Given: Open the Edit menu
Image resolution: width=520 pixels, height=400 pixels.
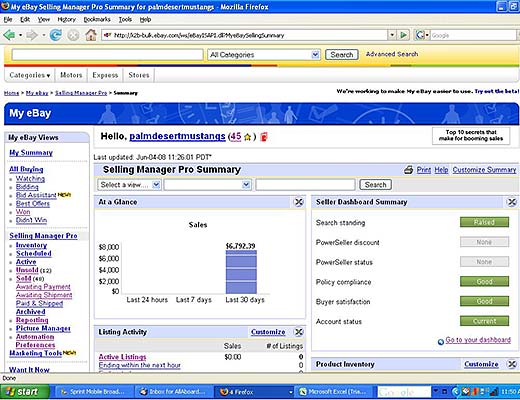Looking at the screenshot, I should pos(25,20).
